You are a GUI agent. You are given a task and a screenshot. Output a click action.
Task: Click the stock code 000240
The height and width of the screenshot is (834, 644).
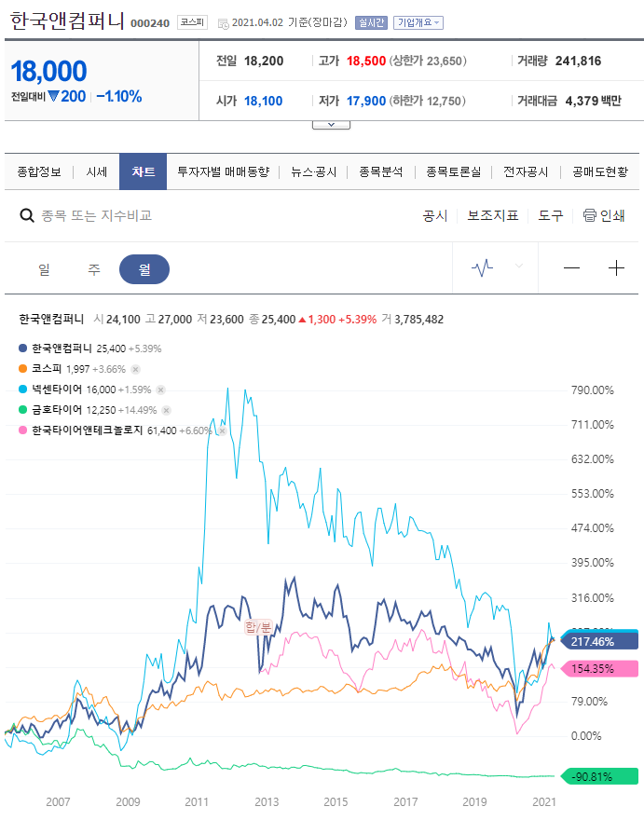tap(150, 23)
